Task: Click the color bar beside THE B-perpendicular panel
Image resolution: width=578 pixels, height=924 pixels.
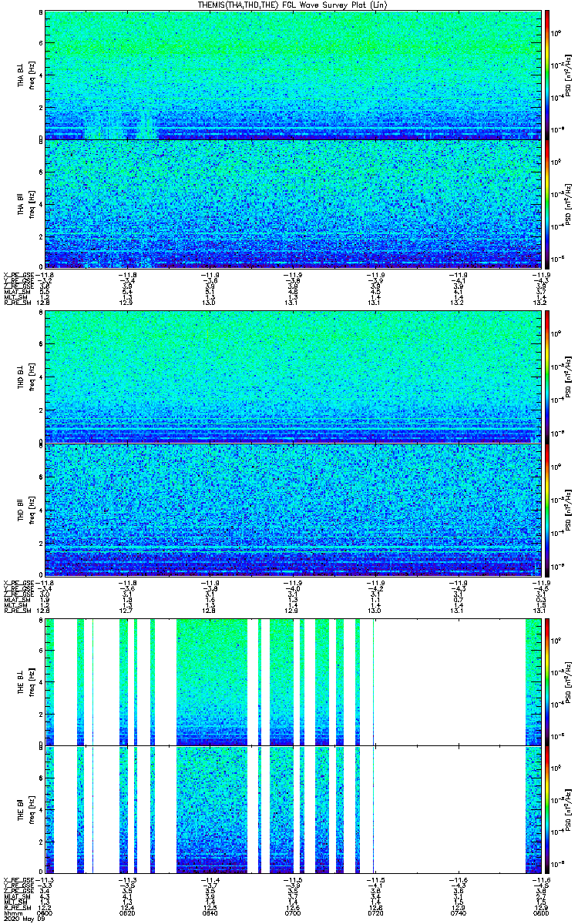Action: point(547,681)
